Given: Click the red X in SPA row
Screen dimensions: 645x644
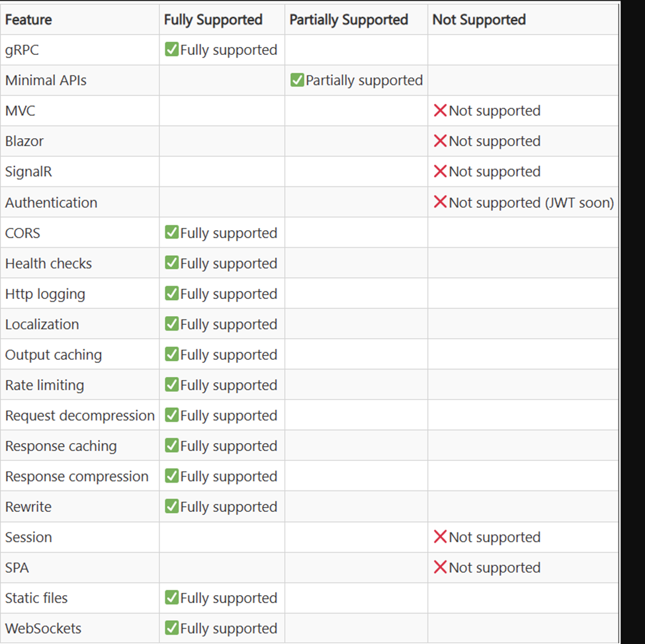Looking at the screenshot, I should click(440, 567).
